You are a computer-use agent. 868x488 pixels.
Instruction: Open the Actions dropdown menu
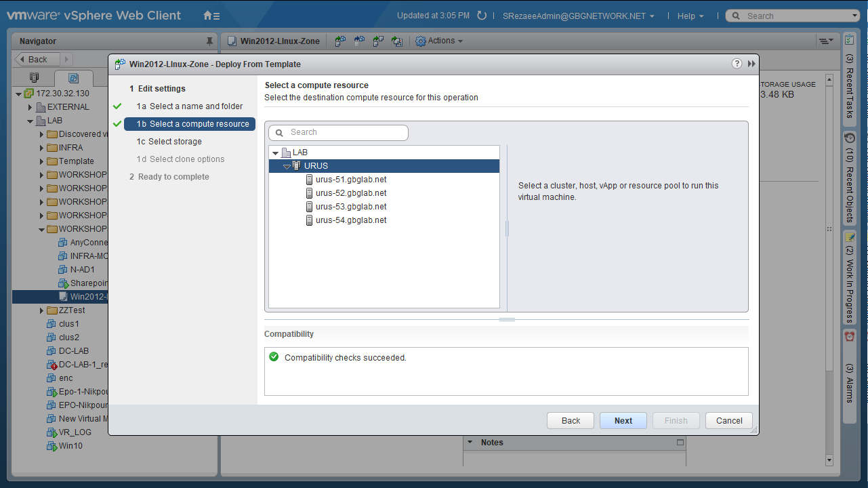click(440, 41)
